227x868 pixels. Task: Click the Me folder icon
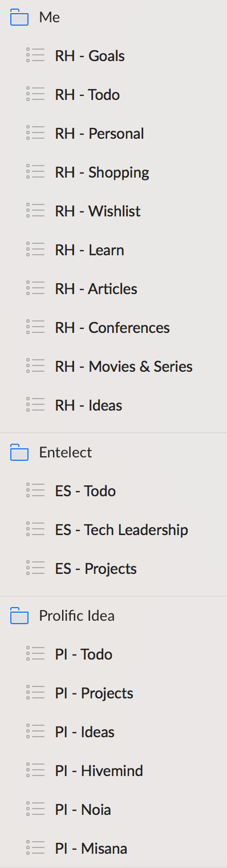(19, 18)
